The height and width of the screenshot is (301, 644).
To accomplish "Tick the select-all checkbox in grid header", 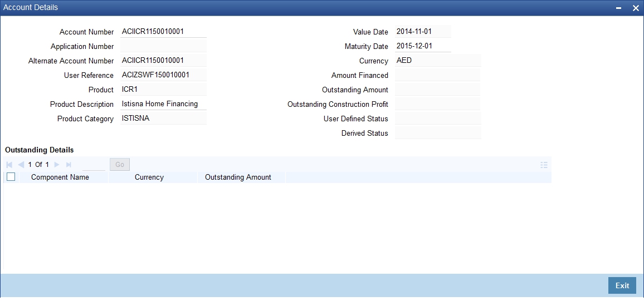I will click(11, 177).
